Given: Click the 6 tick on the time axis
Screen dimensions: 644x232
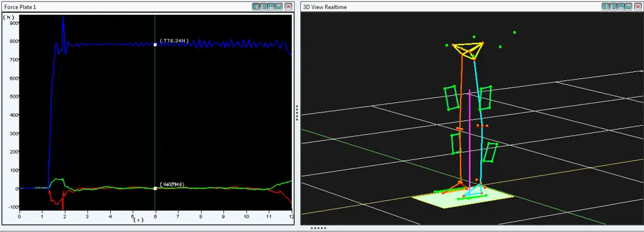Looking at the screenshot, I should click(x=155, y=216).
